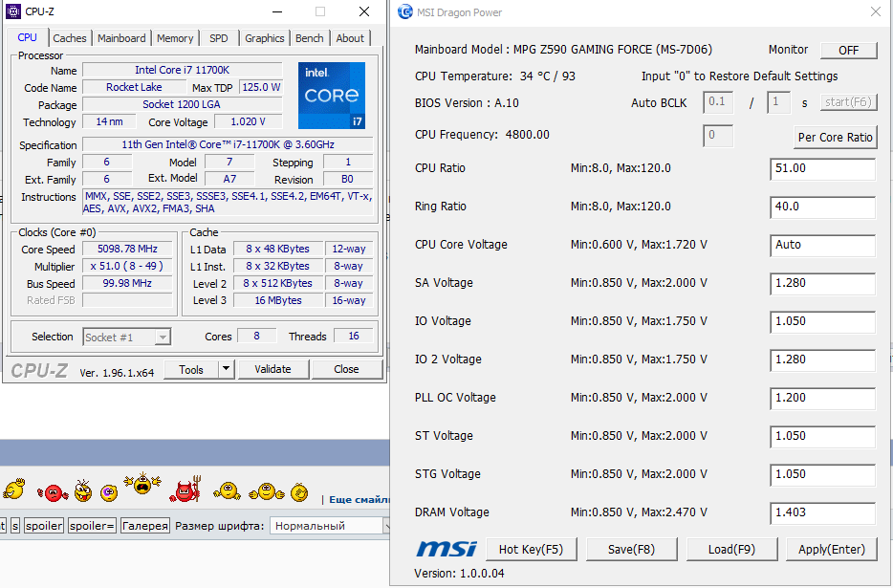Insert the red angry fist-shaking smiley
This screenshot has width=893, height=588.
tap(53, 491)
